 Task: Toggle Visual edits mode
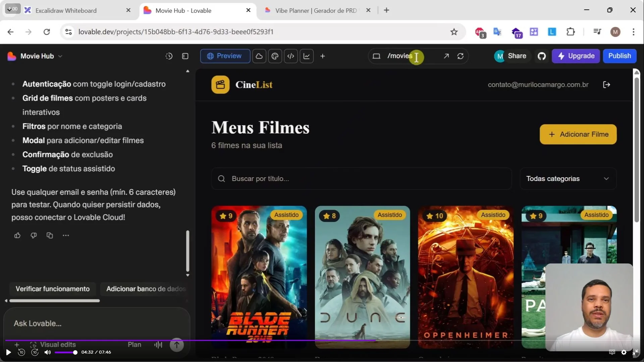[x=53, y=345]
